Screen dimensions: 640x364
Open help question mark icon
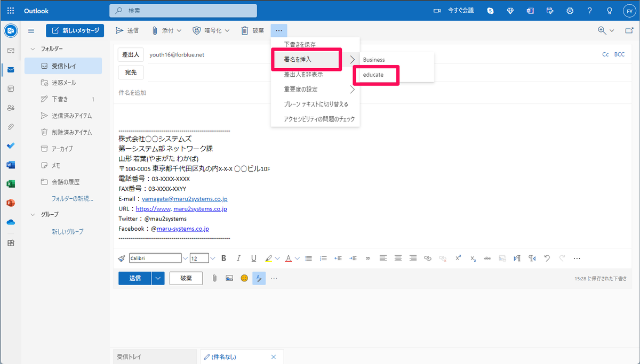(x=589, y=11)
